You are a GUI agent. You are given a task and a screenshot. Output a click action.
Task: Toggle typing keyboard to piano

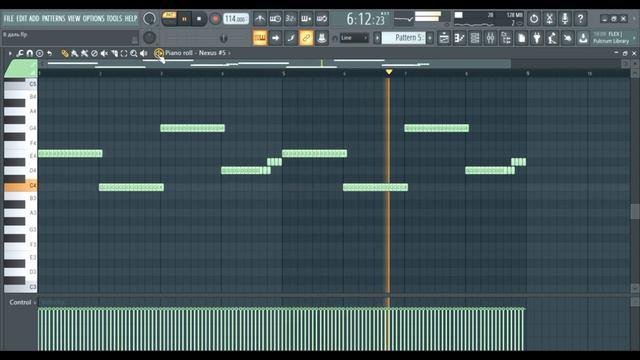260,38
